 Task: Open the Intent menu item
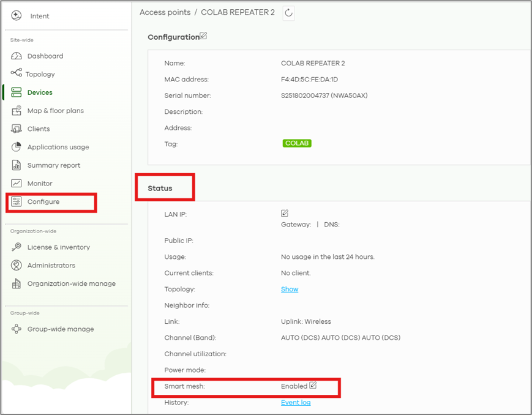(40, 16)
